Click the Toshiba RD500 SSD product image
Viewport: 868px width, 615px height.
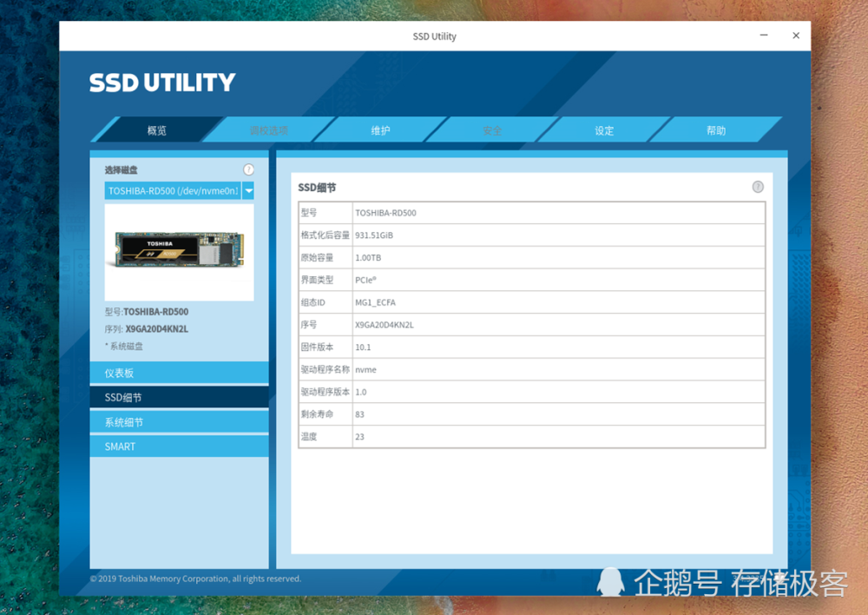click(180, 252)
